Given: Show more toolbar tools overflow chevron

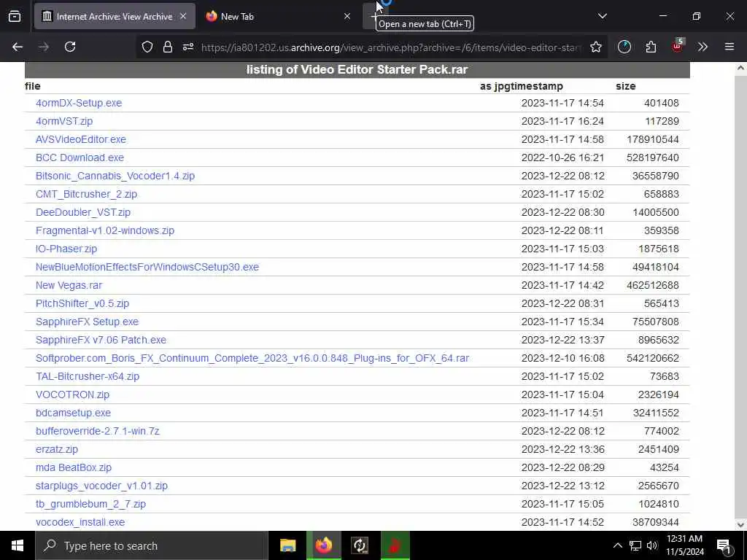Looking at the screenshot, I should (703, 47).
